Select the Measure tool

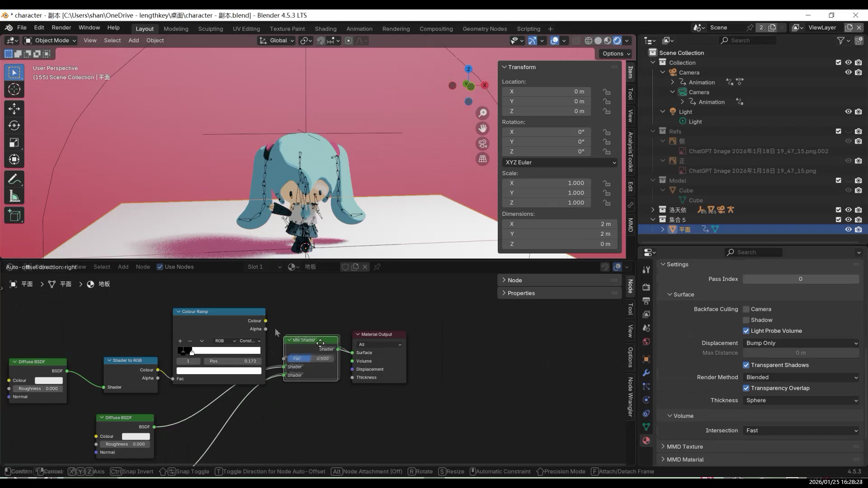(x=14, y=197)
